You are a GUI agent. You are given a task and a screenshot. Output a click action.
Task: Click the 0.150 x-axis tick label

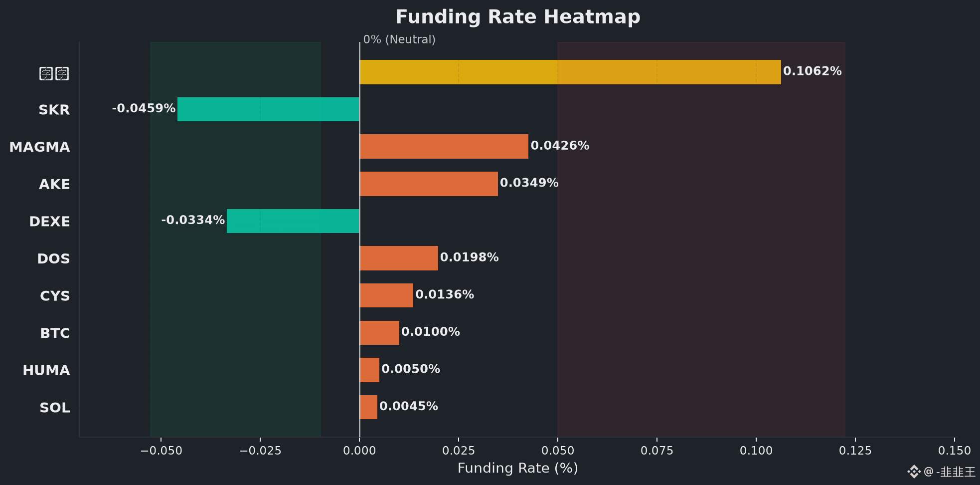[955, 451]
